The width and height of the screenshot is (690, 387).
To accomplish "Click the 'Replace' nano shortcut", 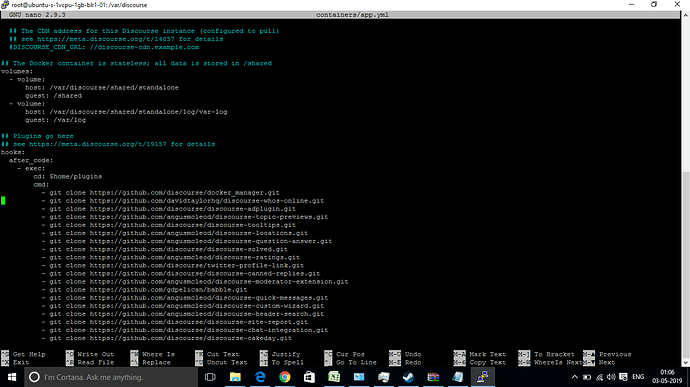I will 156,362.
